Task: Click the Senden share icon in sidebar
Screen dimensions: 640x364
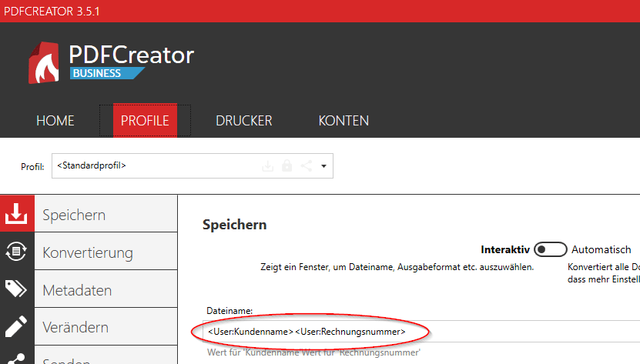Action: tap(16, 359)
